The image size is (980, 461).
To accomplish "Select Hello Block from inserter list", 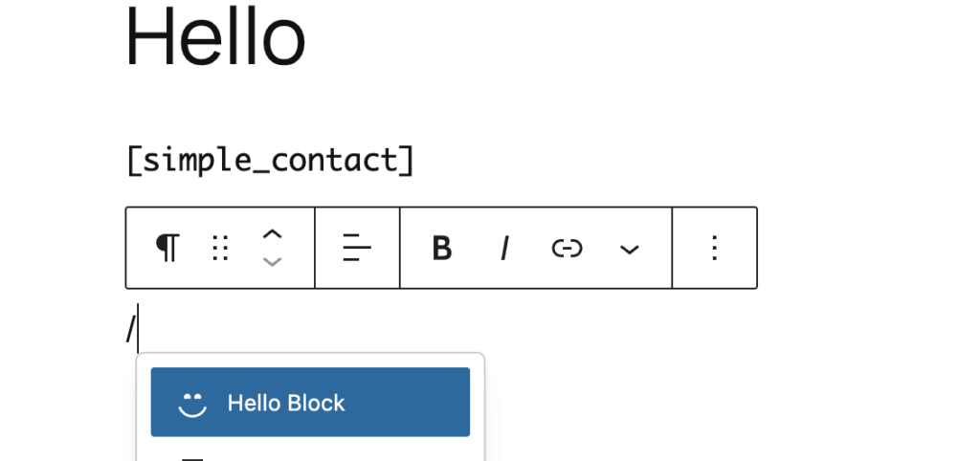I will (x=310, y=403).
